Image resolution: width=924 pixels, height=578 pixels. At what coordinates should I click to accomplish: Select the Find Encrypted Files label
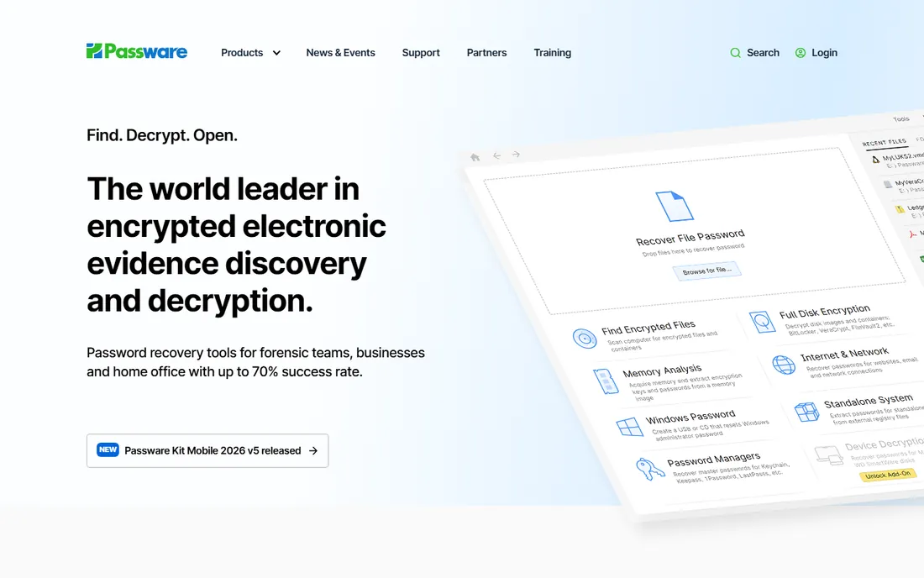(x=648, y=327)
